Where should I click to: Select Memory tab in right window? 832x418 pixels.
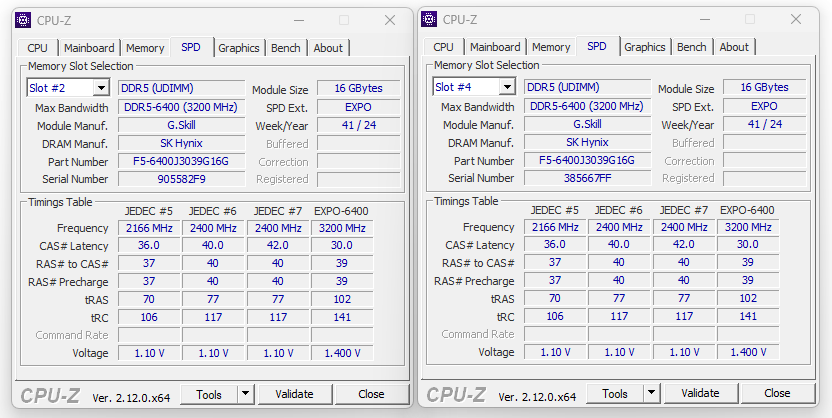click(551, 47)
